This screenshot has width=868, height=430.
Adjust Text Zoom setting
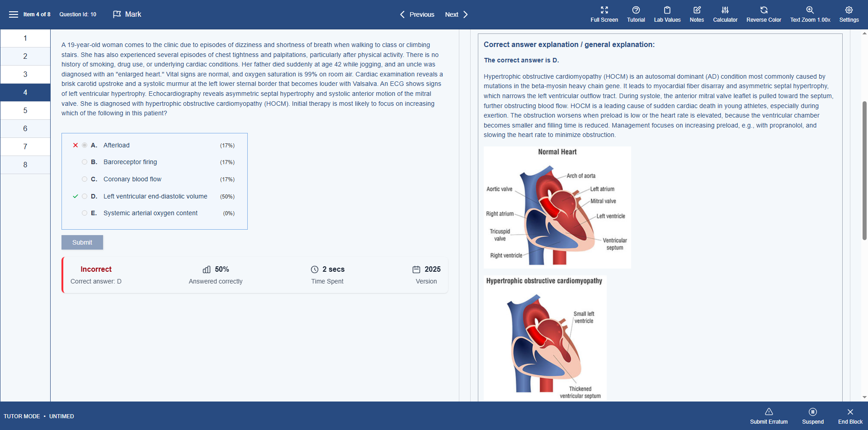pos(810,14)
